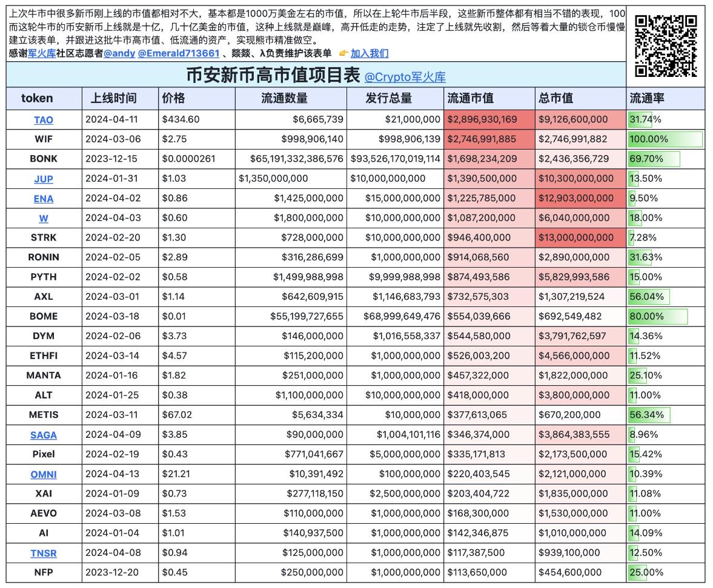The height and width of the screenshot is (588, 713).
Task: Click the AI token cell
Action: 44,533
